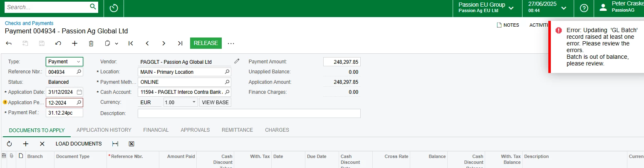Delete row in documents grid

pyautogui.click(x=42, y=144)
